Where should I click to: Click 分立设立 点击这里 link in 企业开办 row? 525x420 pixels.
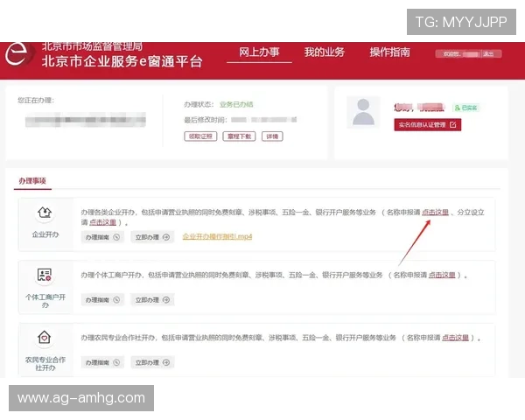pos(102,222)
